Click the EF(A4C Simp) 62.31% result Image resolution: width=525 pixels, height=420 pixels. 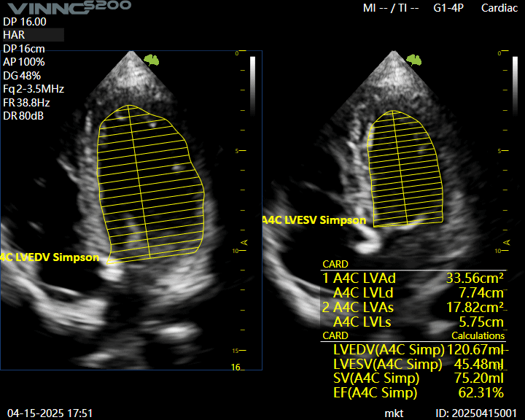(x=417, y=393)
